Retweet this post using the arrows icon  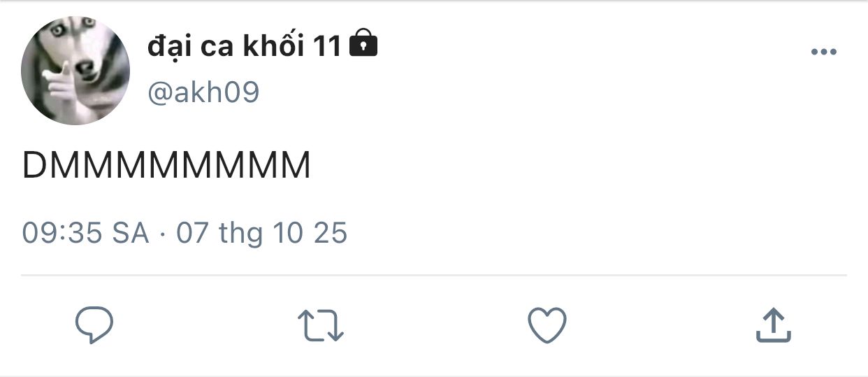321,326
